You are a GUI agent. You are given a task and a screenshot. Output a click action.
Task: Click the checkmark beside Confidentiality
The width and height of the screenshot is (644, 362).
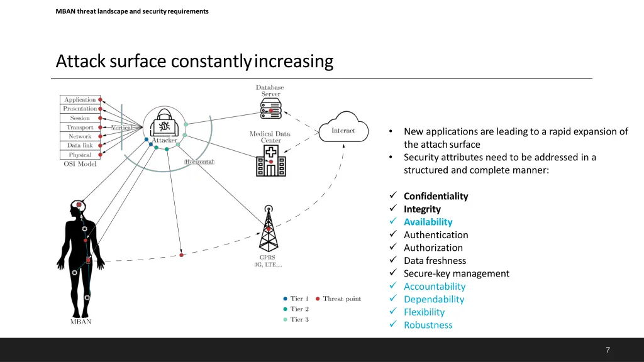point(393,195)
